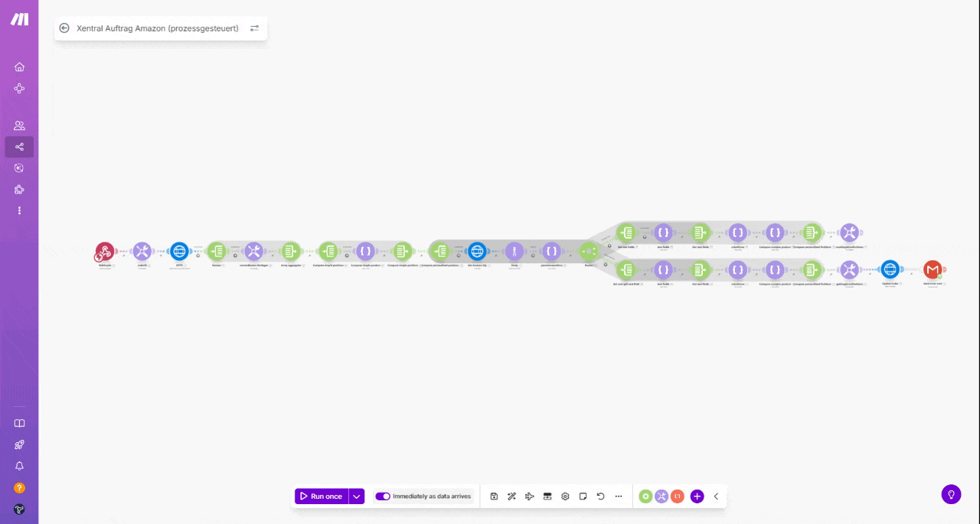Viewport: 980px width, 524px height.
Task: Select the Gmail "Send error note" module
Action: click(x=933, y=269)
